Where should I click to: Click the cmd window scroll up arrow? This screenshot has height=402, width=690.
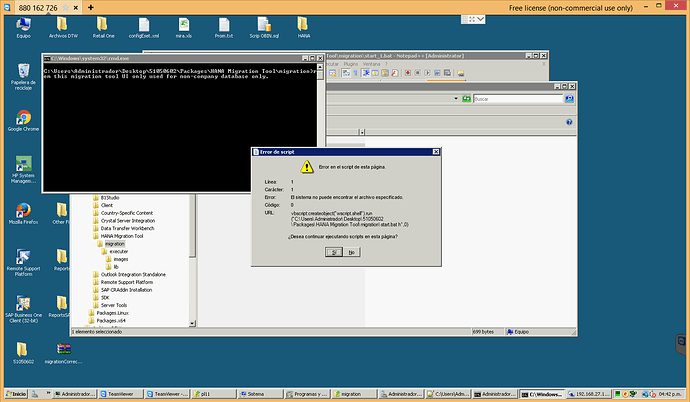pyautogui.click(x=320, y=67)
